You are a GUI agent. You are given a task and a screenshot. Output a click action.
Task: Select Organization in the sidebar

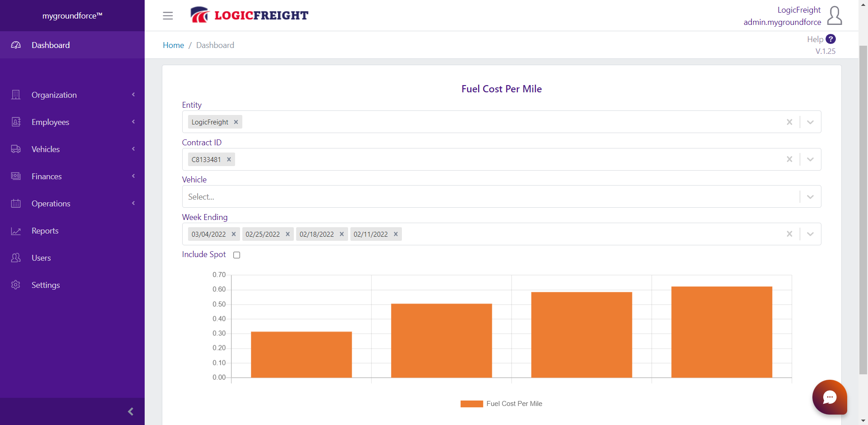pos(72,95)
